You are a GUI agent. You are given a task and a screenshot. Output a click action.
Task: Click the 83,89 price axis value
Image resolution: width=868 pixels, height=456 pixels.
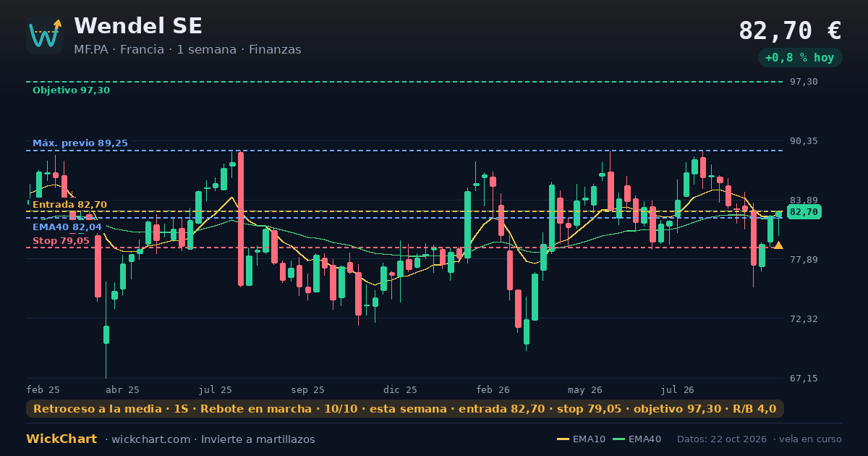pyautogui.click(x=804, y=200)
